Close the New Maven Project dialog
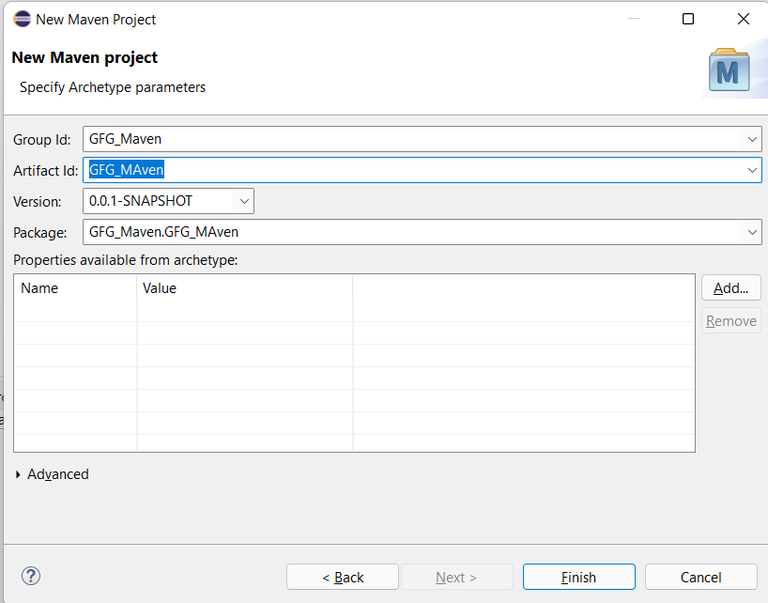This screenshot has height=603, width=768. (x=743, y=19)
